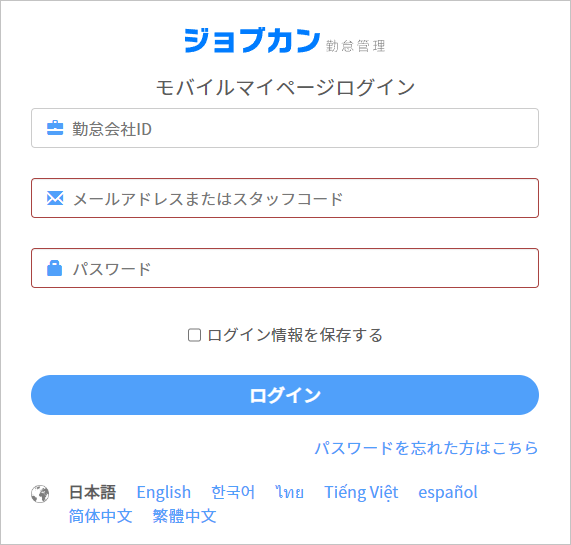Click the ログイン情報を保存する label text
The width and height of the screenshot is (571, 545).
295,335
